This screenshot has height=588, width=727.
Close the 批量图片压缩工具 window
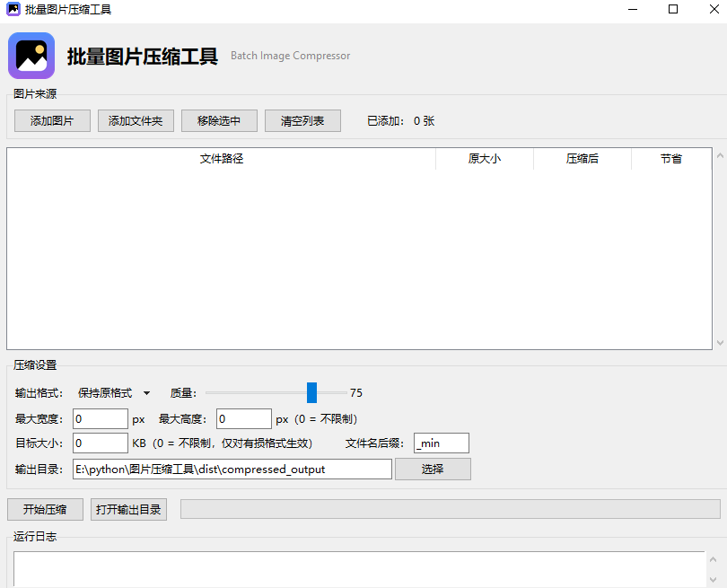coord(714,9)
